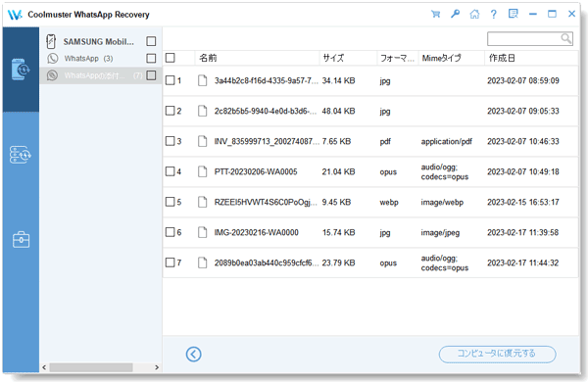
Task: Sort by the サイズ column header
Action: (x=348, y=58)
